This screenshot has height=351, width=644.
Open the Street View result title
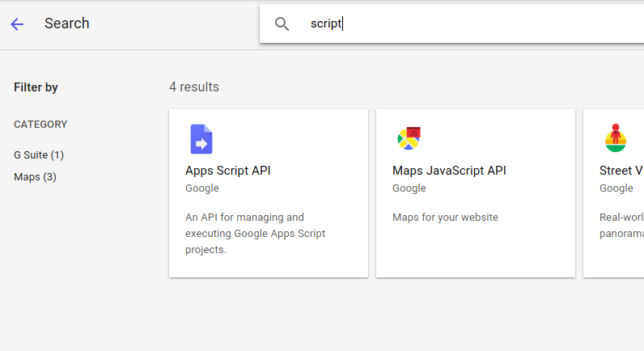pyautogui.click(x=621, y=171)
